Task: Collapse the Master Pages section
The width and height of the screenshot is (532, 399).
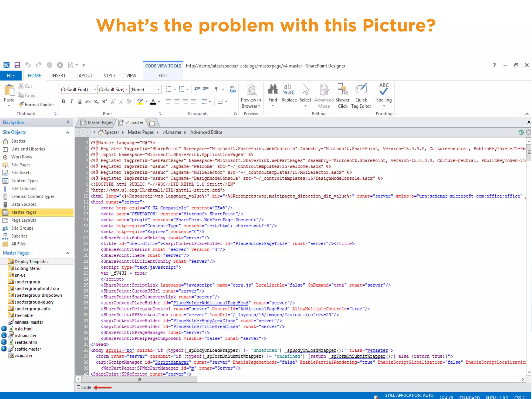Action: (x=68, y=253)
